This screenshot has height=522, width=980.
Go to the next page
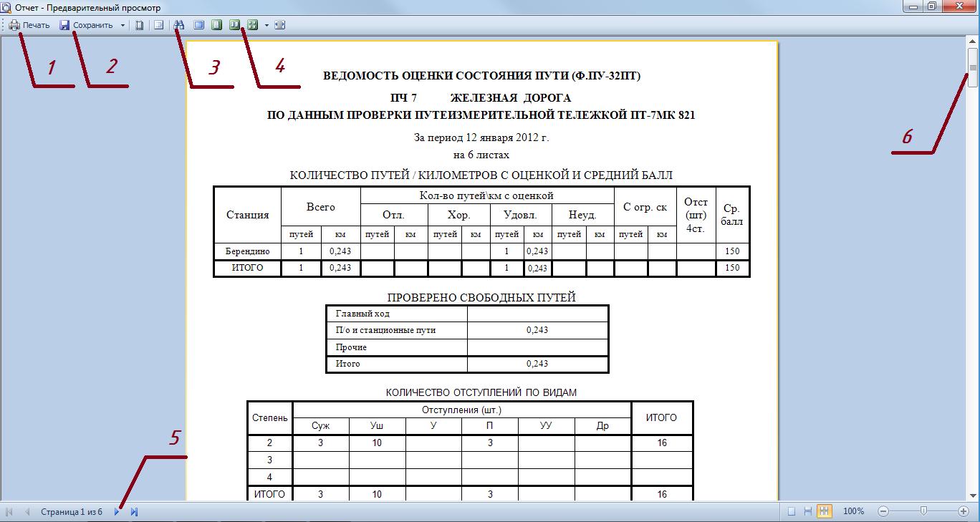click(x=117, y=512)
